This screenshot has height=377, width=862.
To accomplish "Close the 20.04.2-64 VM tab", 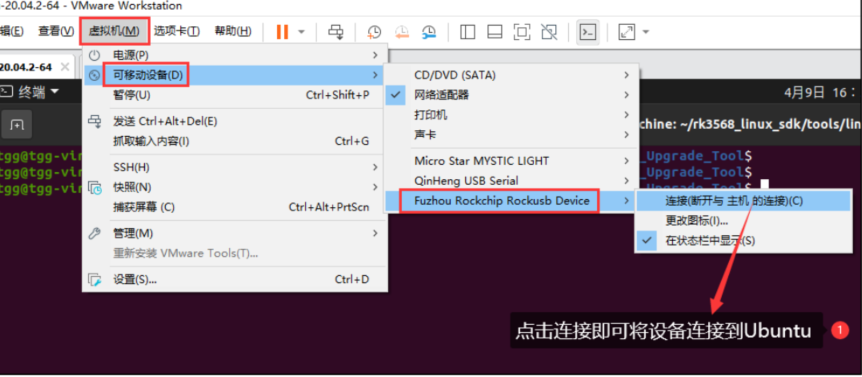I will point(65,67).
